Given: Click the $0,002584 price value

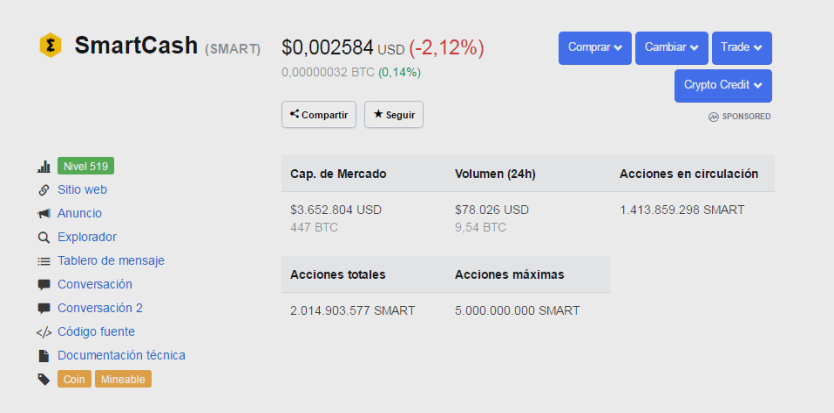Looking at the screenshot, I should [328, 48].
